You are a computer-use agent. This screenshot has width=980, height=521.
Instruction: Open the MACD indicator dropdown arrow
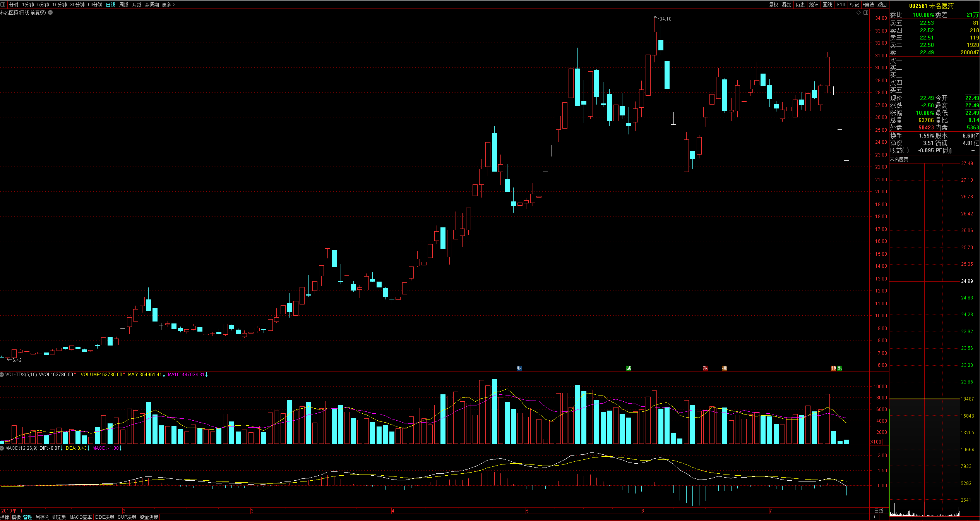coord(2,448)
